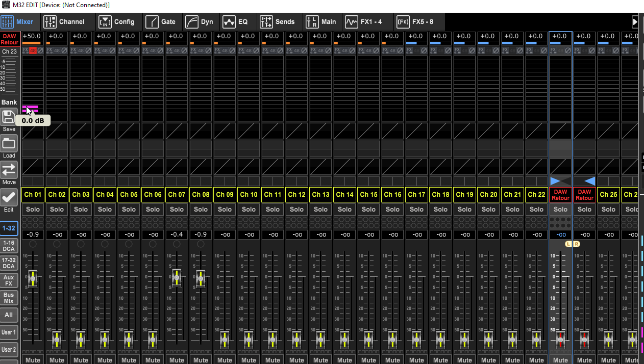The width and height of the screenshot is (644, 364).
Task: Click Ch 07 fader handle
Action: (x=177, y=278)
